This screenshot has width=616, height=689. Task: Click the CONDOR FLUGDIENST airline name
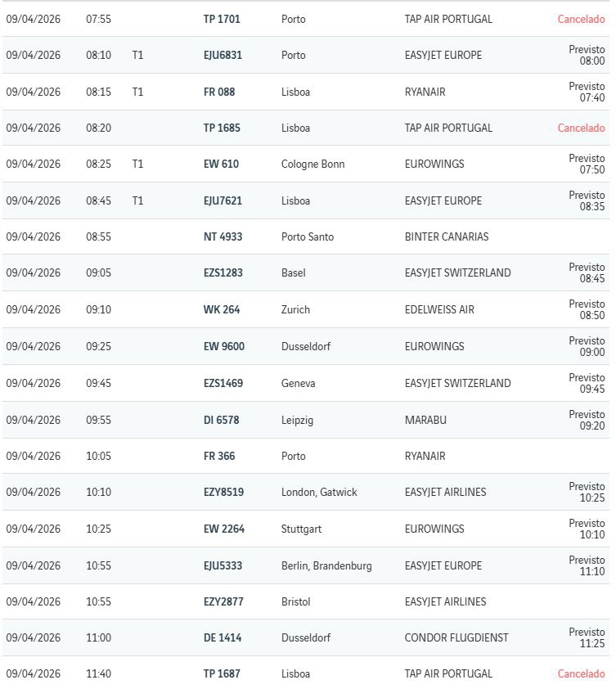click(456, 638)
